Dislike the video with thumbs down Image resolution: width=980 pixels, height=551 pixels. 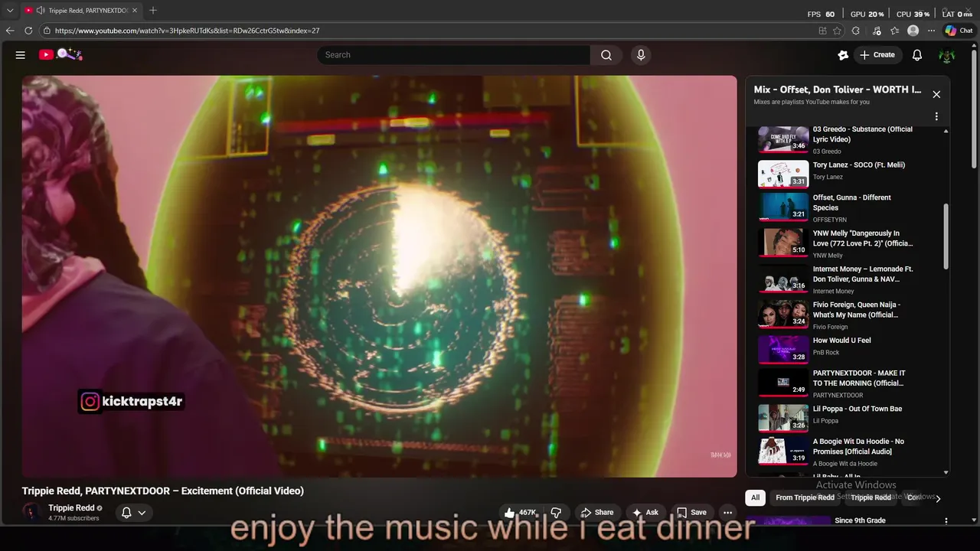pyautogui.click(x=556, y=513)
